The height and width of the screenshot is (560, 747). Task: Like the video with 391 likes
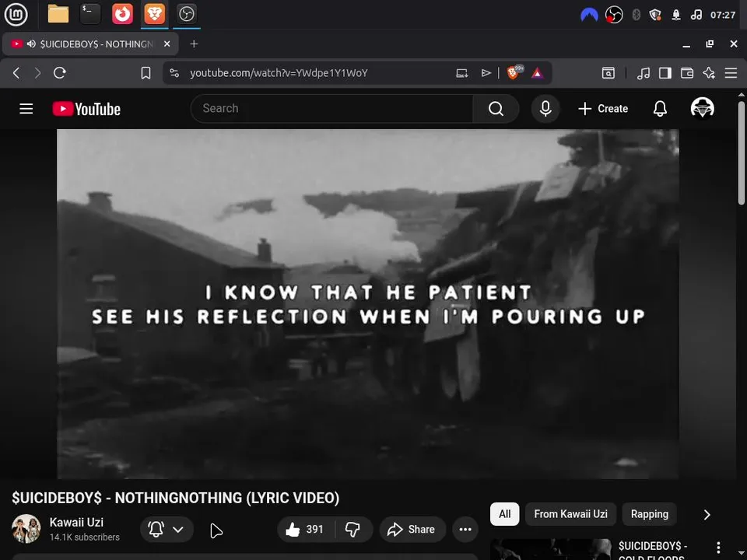(305, 529)
